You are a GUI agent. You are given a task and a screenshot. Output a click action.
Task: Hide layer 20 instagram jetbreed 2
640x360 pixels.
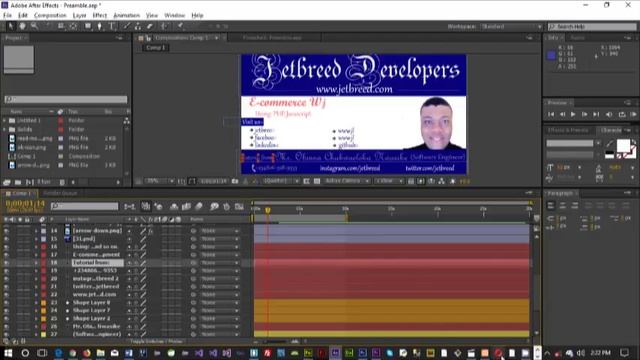[x=6, y=279]
